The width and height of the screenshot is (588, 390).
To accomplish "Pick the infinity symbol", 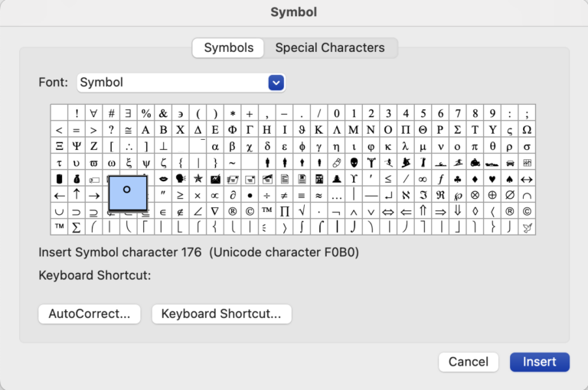I will point(423,179).
